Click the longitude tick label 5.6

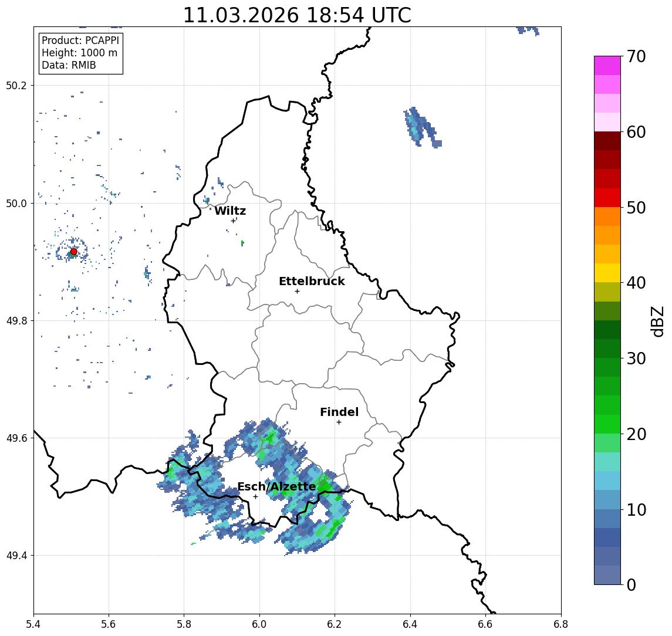109,624
